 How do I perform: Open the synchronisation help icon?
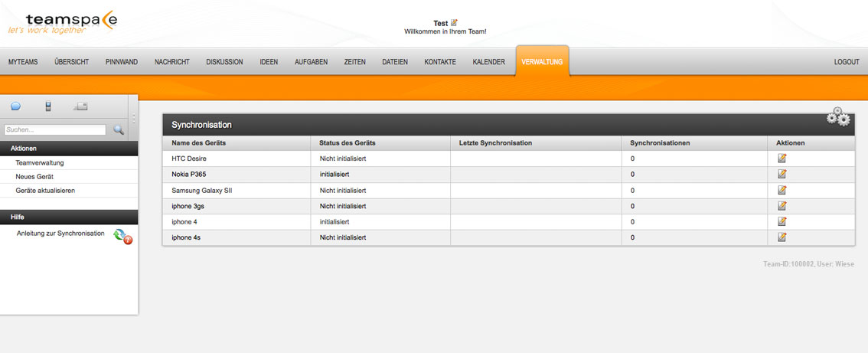[122, 237]
